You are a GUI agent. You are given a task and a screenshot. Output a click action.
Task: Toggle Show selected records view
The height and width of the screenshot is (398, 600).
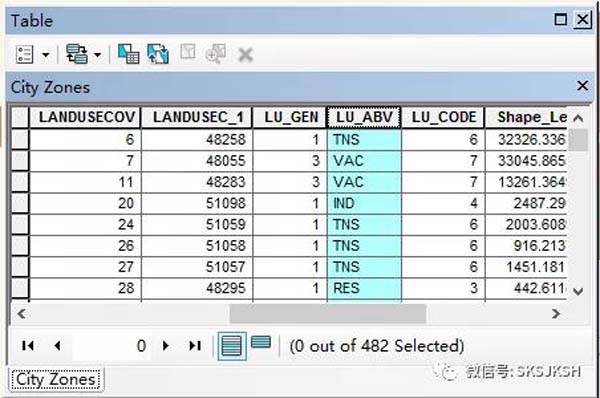[x=261, y=342]
